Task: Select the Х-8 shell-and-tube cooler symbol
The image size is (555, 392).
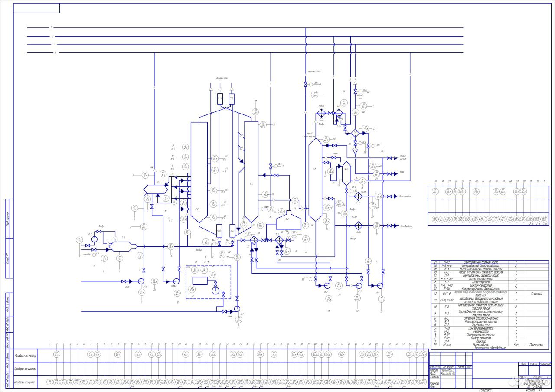Action: (x=339, y=113)
